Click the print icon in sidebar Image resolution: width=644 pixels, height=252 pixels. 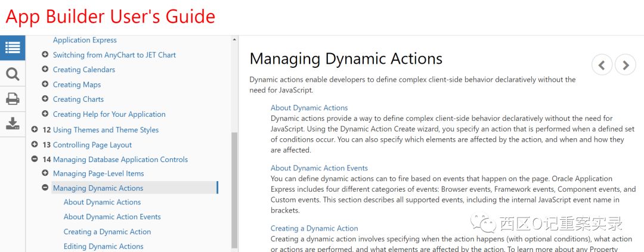pyautogui.click(x=13, y=99)
